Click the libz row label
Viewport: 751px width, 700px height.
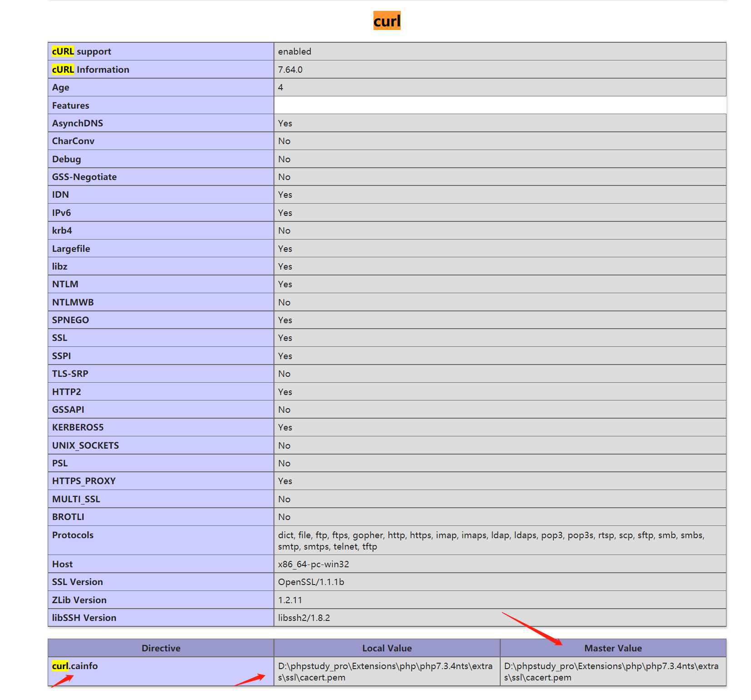[60, 266]
